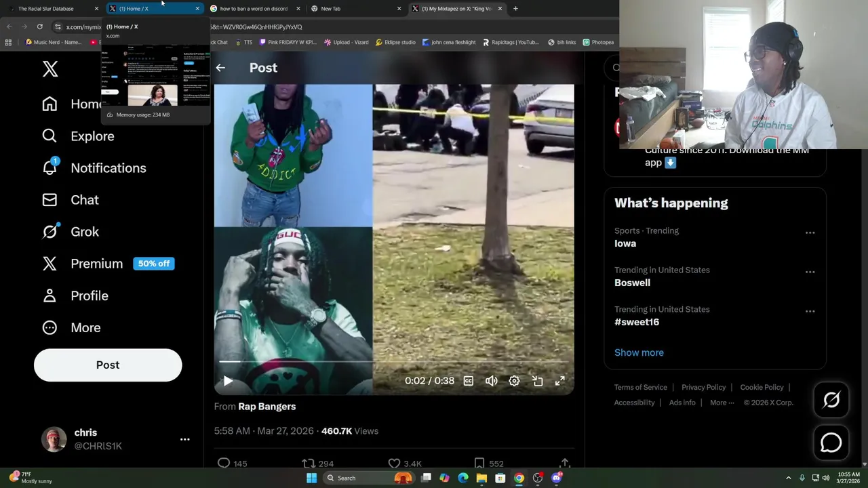Open the #sweet16 trending topic
The image size is (868, 488).
715,316
